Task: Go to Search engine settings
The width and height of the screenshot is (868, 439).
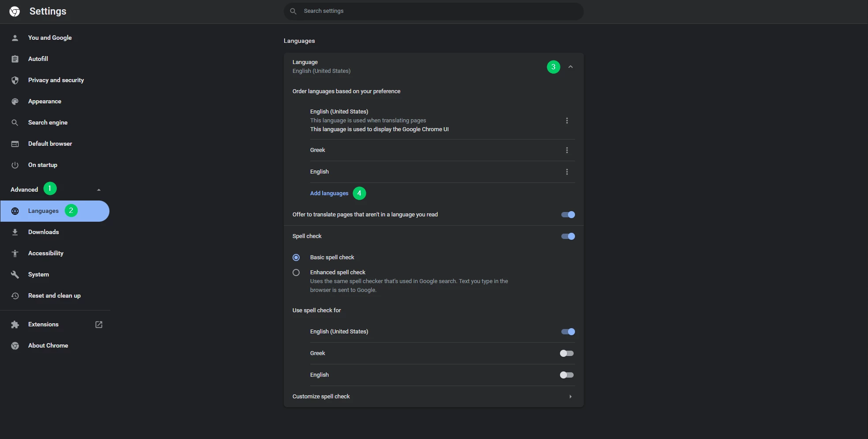Action: (55, 123)
